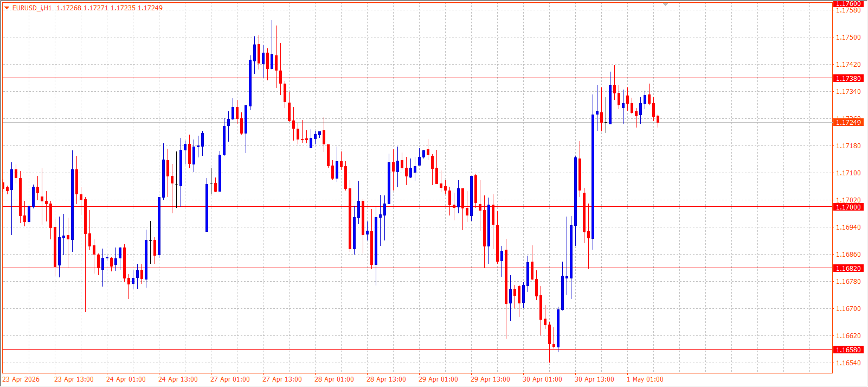
Task: Click the 30 Apr 13:00 time label
Action: click(x=594, y=379)
